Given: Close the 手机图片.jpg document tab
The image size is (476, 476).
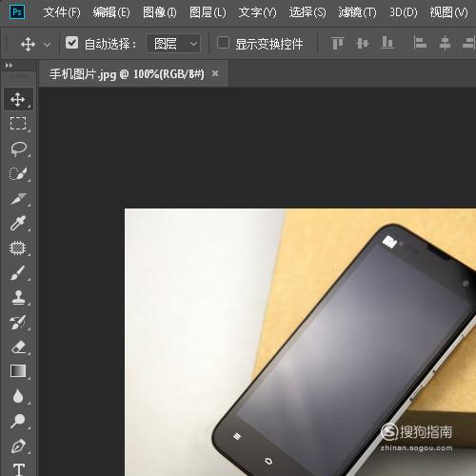Looking at the screenshot, I should click(215, 73).
